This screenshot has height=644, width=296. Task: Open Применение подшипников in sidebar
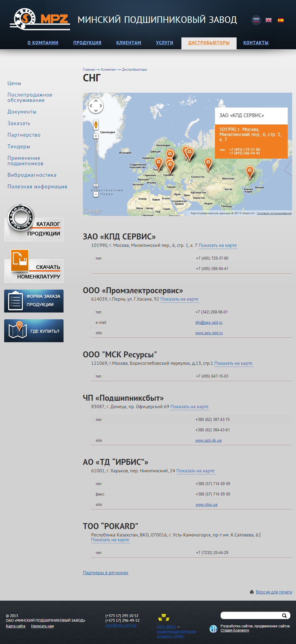click(25, 161)
